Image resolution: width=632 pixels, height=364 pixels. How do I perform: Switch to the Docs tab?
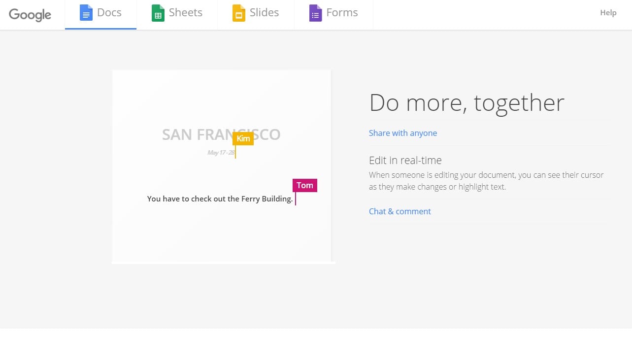coord(100,14)
